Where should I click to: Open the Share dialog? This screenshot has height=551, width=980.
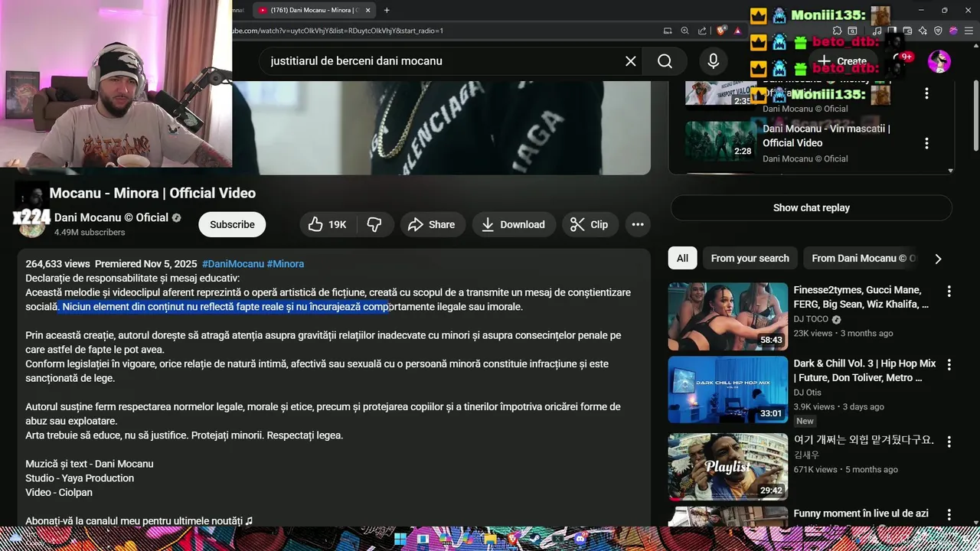tap(432, 224)
